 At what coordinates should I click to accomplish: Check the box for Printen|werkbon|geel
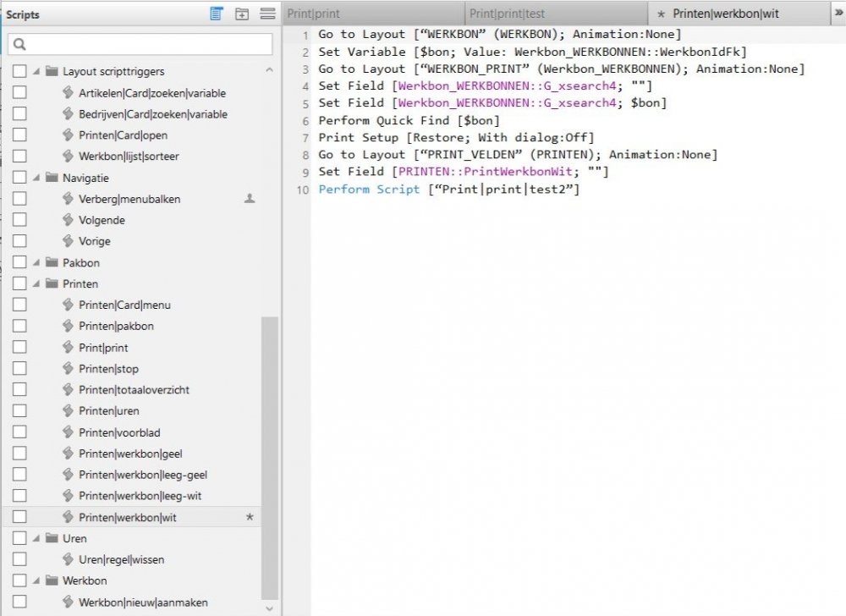(19, 454)
